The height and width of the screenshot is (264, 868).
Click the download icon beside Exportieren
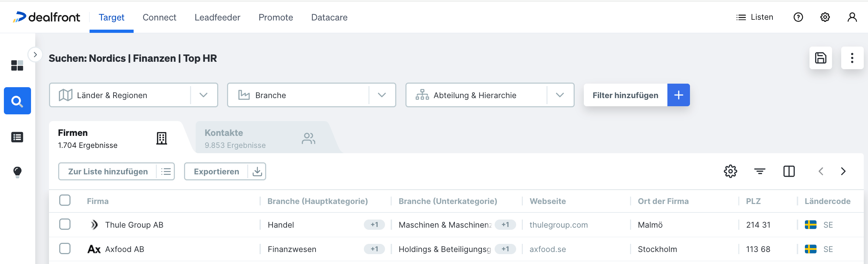tap(257, 172)
